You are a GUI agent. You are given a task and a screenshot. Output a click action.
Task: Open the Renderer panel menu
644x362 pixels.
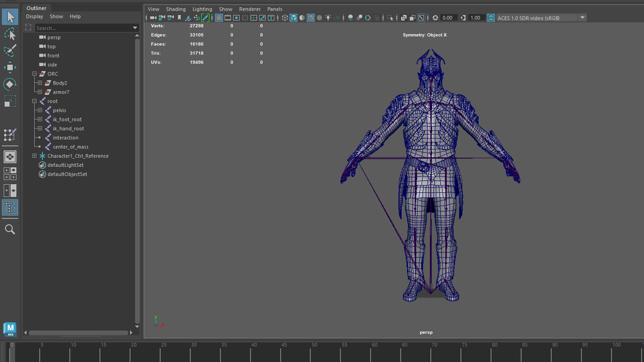click(250, 9)
